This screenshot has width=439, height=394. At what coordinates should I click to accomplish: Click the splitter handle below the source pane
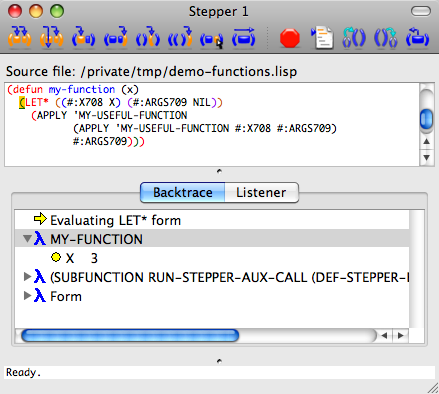pyautogui.click(x=219, y=171)
